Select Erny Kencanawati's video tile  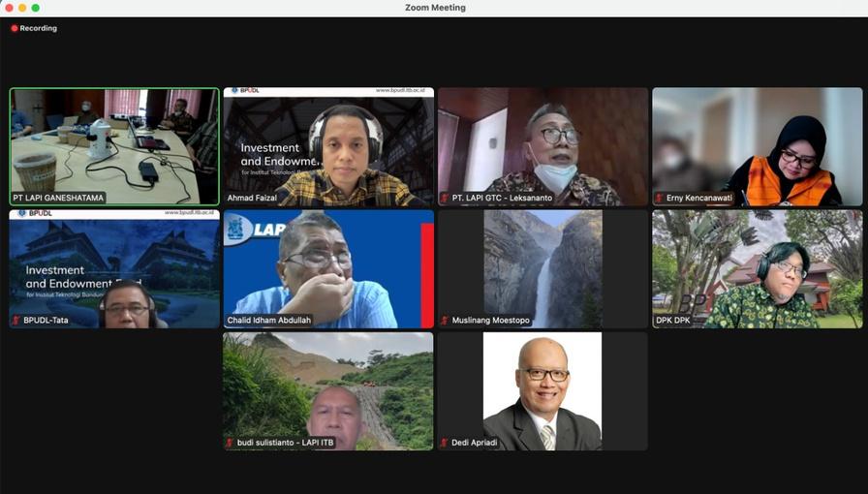tap(758, 147)
